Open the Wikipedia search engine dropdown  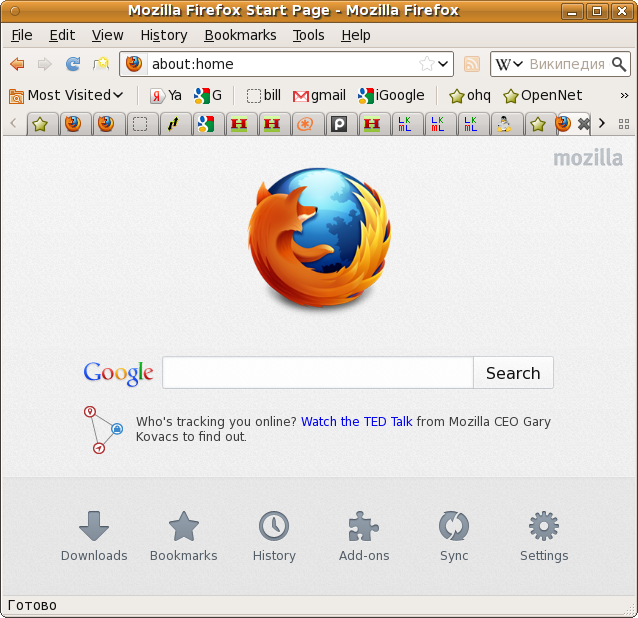[x=508, y=64]
